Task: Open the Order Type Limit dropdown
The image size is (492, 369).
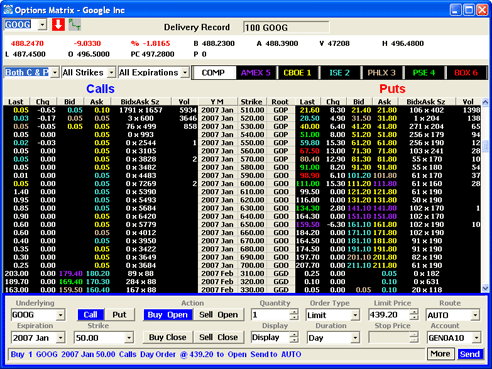Action: (x=355, y=315)
